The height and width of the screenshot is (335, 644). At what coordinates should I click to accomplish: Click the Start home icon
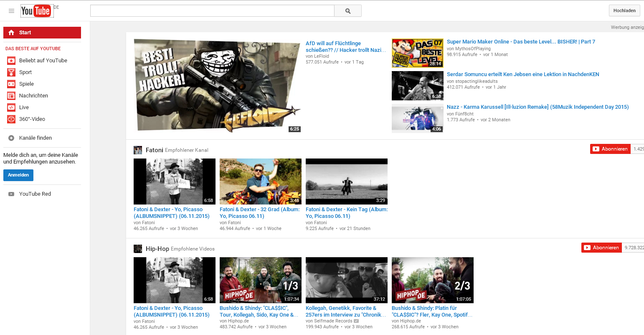click(x=11, y=33)
